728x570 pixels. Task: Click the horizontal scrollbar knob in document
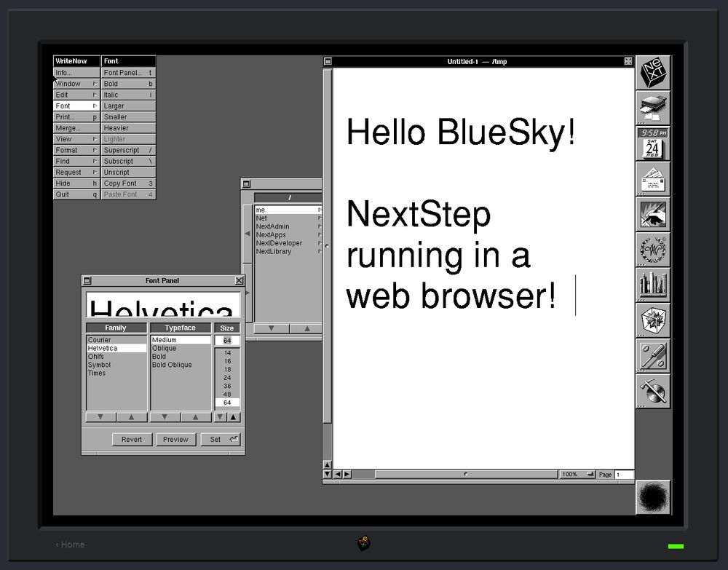point(466,475)
